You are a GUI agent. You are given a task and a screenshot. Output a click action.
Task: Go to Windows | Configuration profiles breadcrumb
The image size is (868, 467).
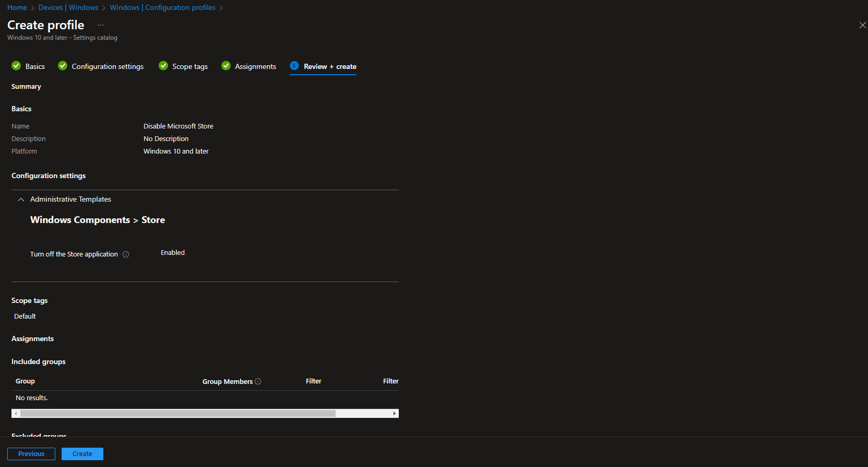click(163, 7)
